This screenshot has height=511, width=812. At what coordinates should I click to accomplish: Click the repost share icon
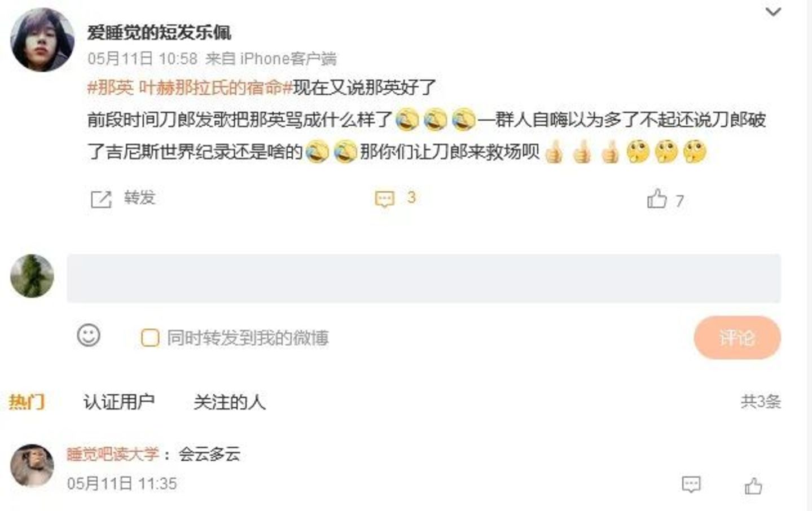pos(101,199)
